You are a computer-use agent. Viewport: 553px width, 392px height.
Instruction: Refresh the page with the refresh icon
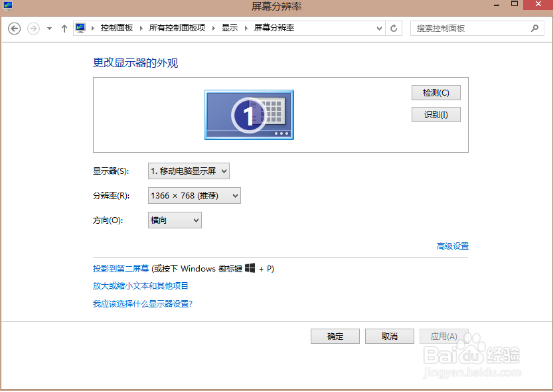pyautogui.click(x=394, y=28)
